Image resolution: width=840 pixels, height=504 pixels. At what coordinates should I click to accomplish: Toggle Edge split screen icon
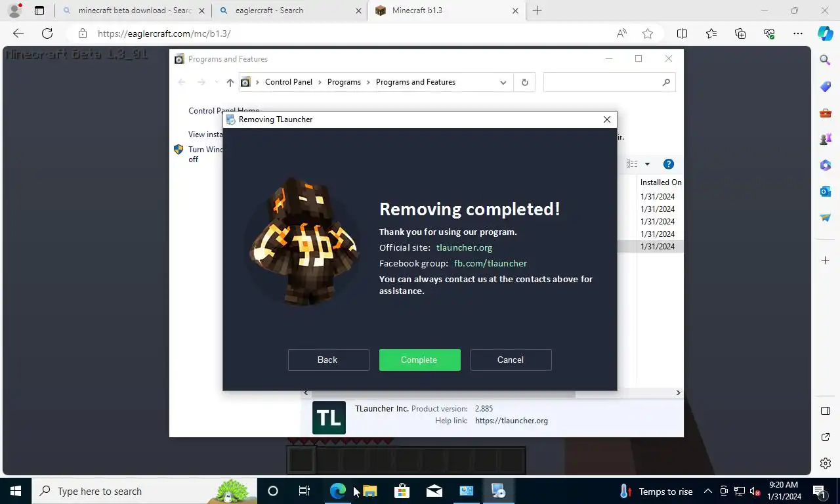[x=682, y=33]
